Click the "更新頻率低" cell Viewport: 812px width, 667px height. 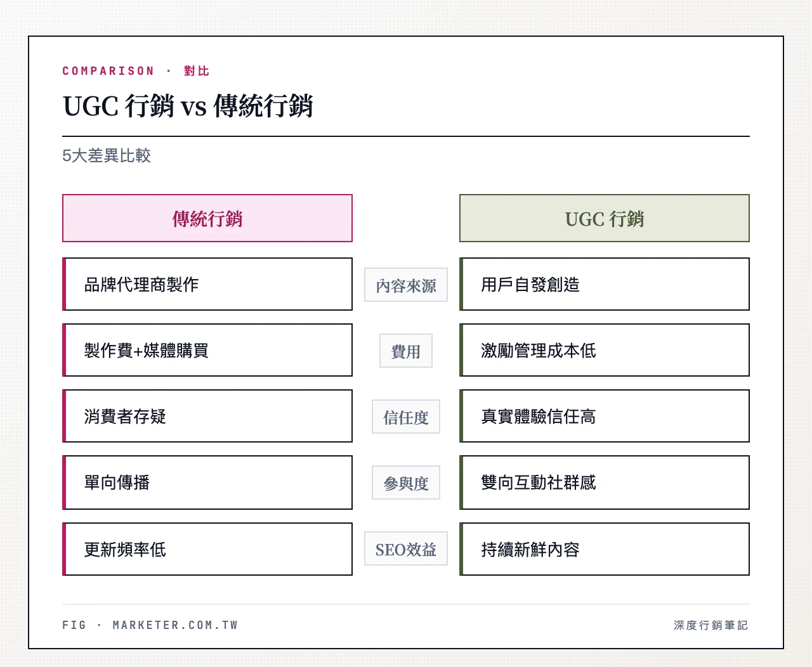207,549
